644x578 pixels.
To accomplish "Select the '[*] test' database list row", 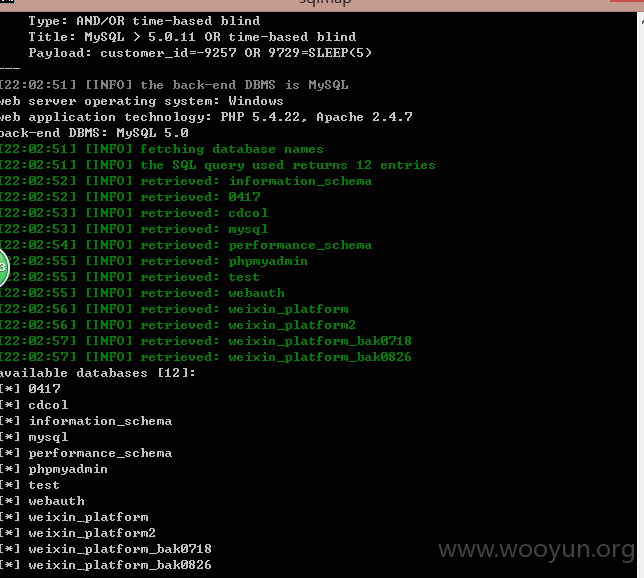I will (30, 486).
